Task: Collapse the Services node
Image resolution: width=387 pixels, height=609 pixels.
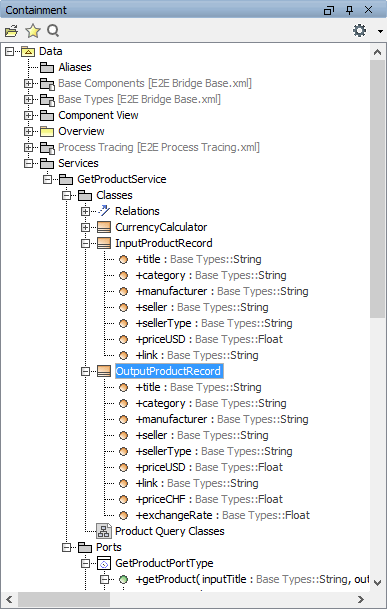Action: tap(28, 163)
